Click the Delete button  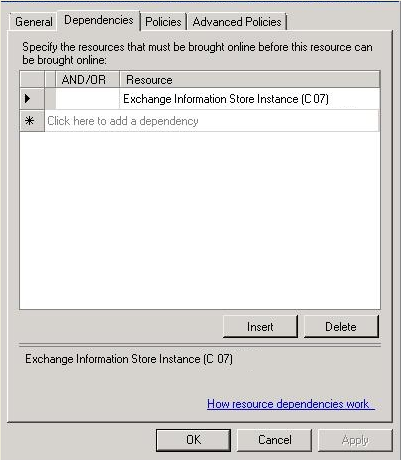(x=341, y=327)
